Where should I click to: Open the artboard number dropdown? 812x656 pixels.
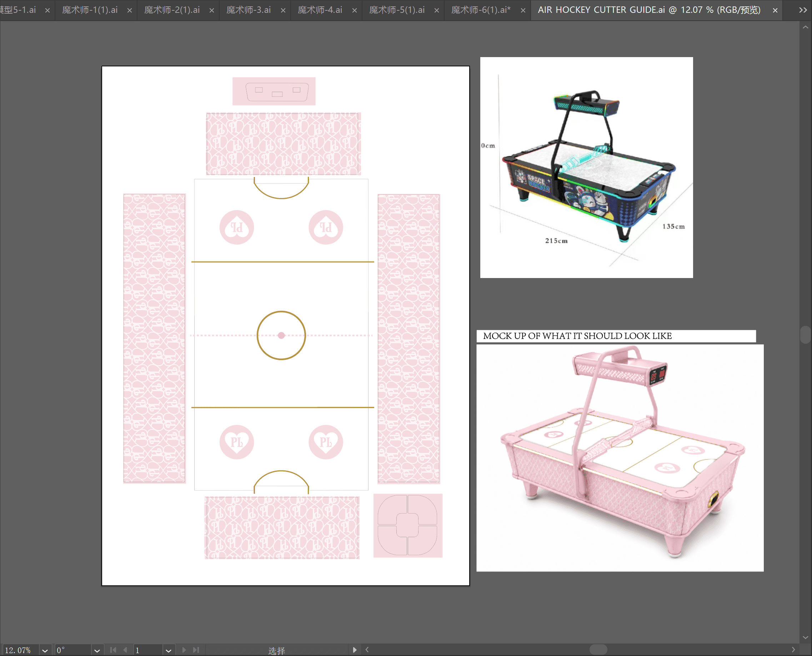169,650
